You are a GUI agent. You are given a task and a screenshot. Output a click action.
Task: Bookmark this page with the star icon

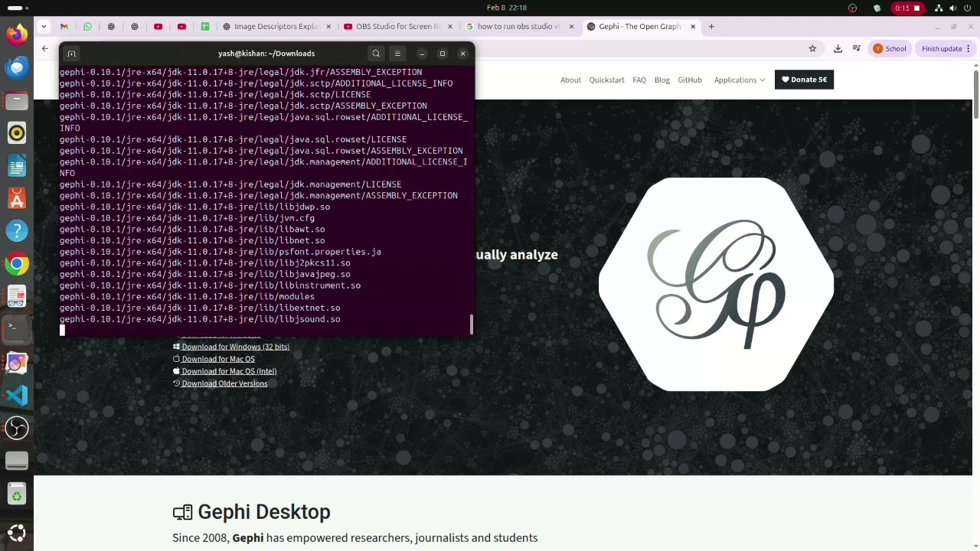tap(812, 49)
